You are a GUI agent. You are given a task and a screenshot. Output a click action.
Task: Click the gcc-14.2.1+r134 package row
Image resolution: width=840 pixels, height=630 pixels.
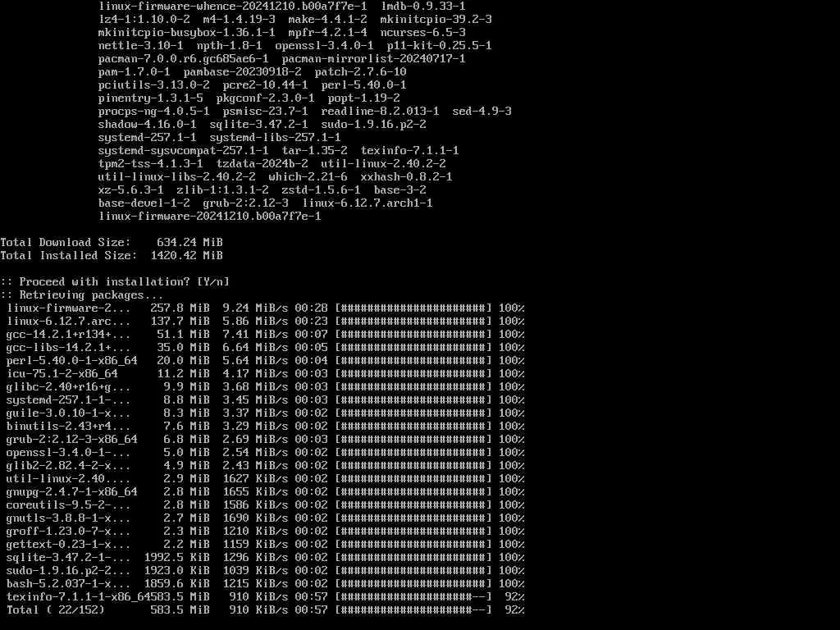[x=266, y=335]
